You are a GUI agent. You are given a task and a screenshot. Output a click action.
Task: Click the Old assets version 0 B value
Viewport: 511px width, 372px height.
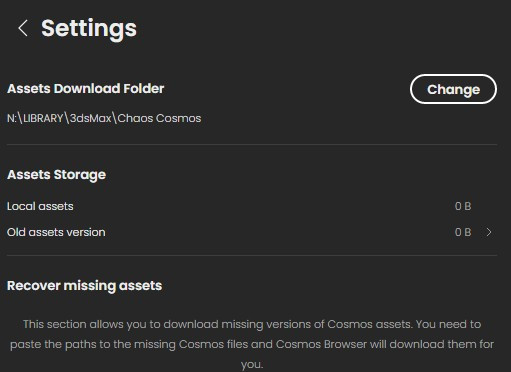coord(463,232)
